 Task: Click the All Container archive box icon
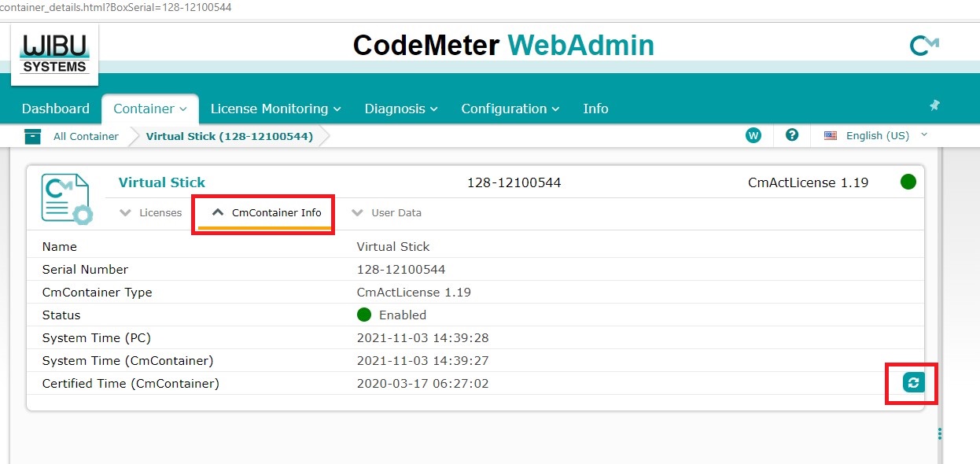[x=32, y=136]
